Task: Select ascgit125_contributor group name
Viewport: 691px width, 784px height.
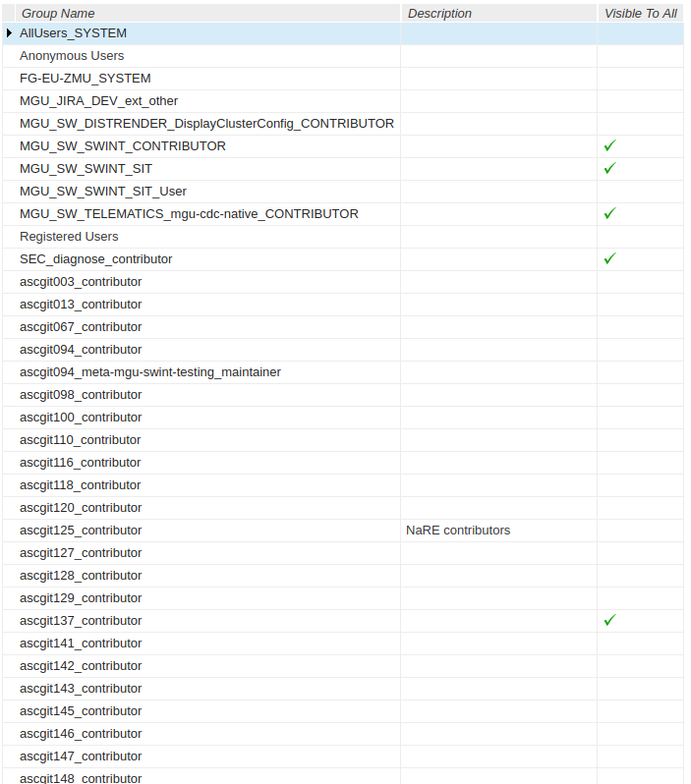Action: [81, 530]
